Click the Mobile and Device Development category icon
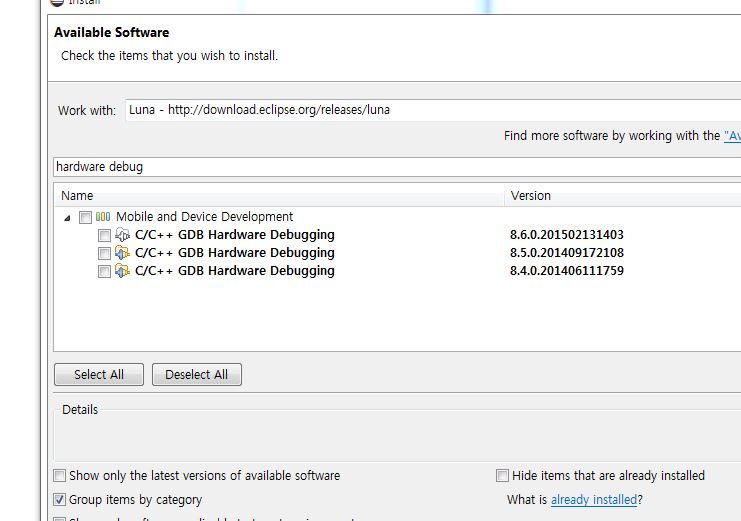Screen dimensions: 741x521 (103, 217)
